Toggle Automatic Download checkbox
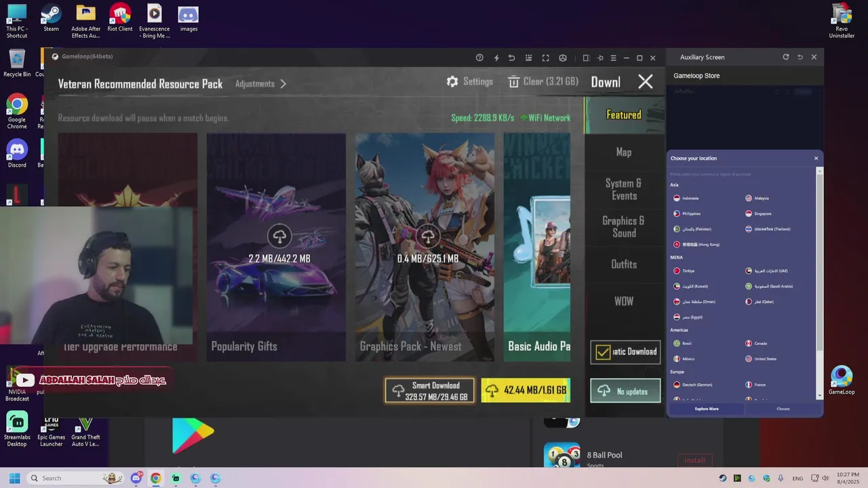The image size is (868, 488). 603,352
